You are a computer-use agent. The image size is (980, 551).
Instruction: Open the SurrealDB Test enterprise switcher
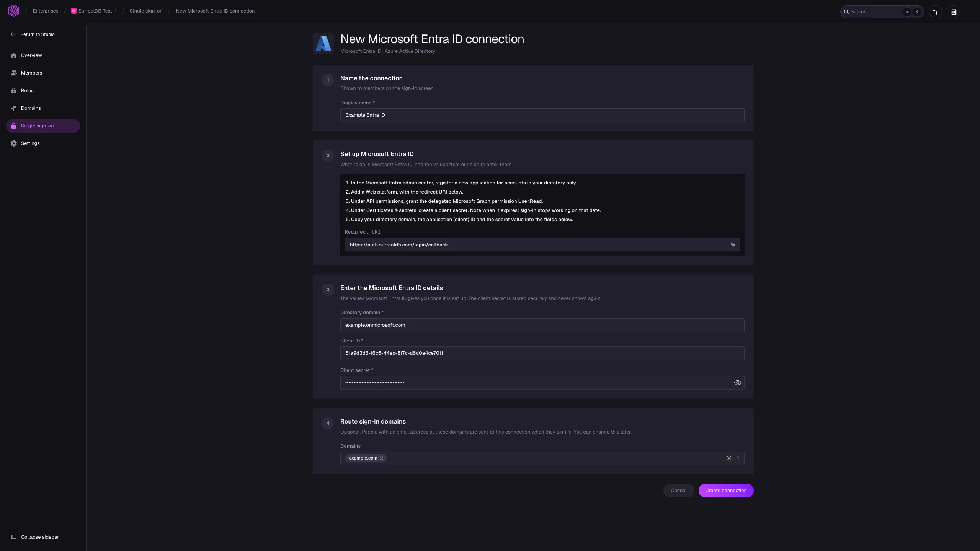coord(94,11)
